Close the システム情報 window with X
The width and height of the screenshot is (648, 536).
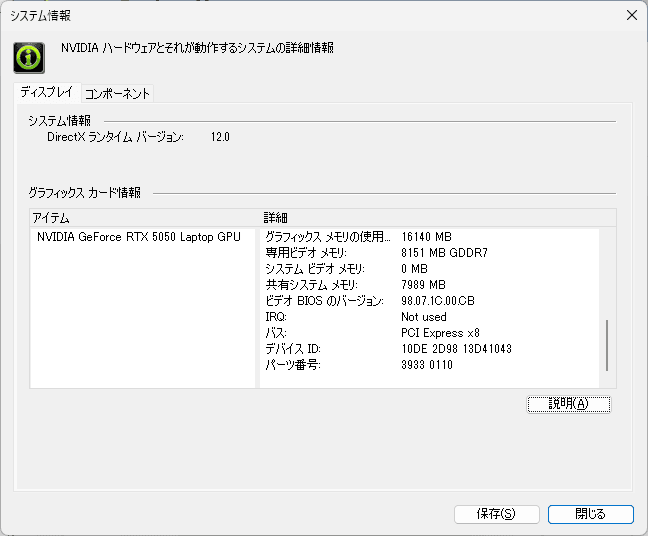pyautogui.click(x=631, y=15)
